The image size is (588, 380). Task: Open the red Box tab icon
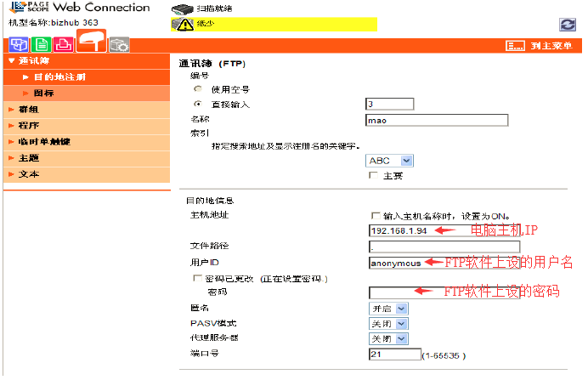[x=64, y=45]
